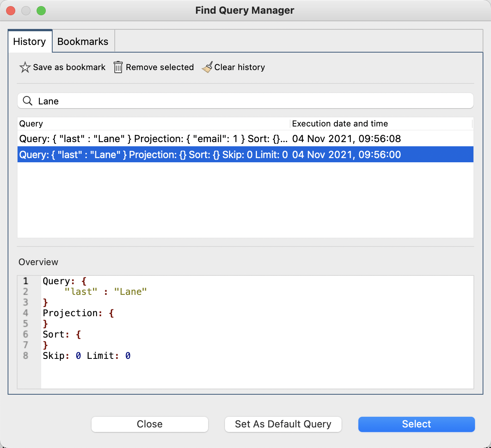Switch to the History tab
Image resolution: width=491 pixels, height=448 pixels.
click(30, 41)
